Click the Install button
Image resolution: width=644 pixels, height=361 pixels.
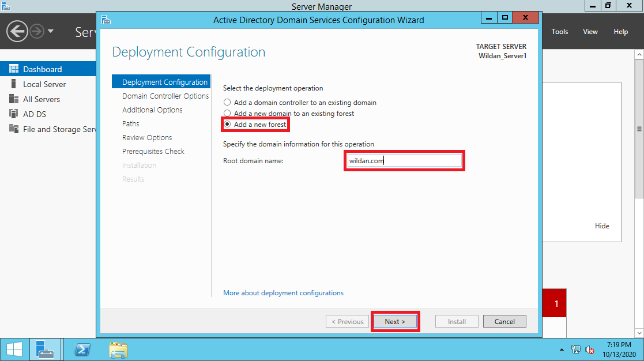[x=457, y=322]
